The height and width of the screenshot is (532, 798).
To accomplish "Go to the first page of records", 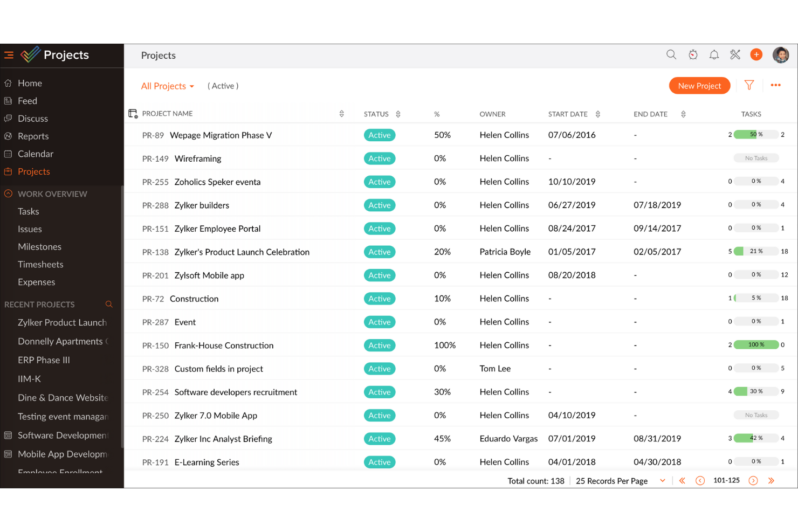I will tap(682, 481).
